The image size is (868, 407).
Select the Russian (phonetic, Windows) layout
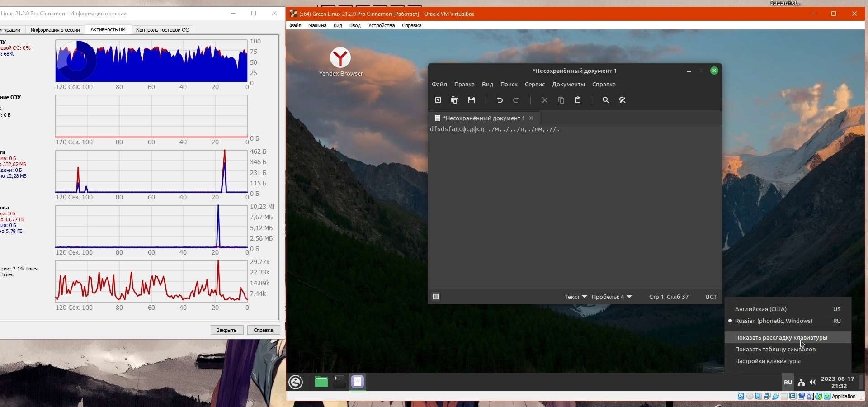coord(788,321)
